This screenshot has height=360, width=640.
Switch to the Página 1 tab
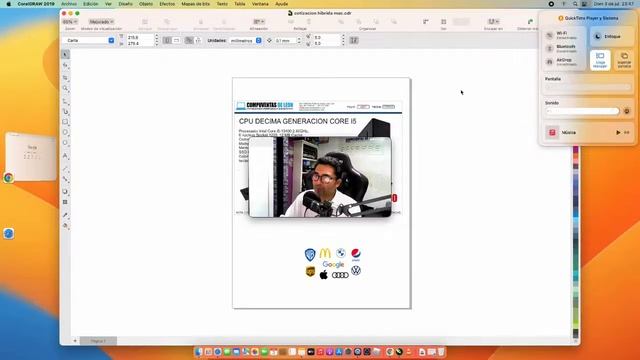tap(98, 341)
